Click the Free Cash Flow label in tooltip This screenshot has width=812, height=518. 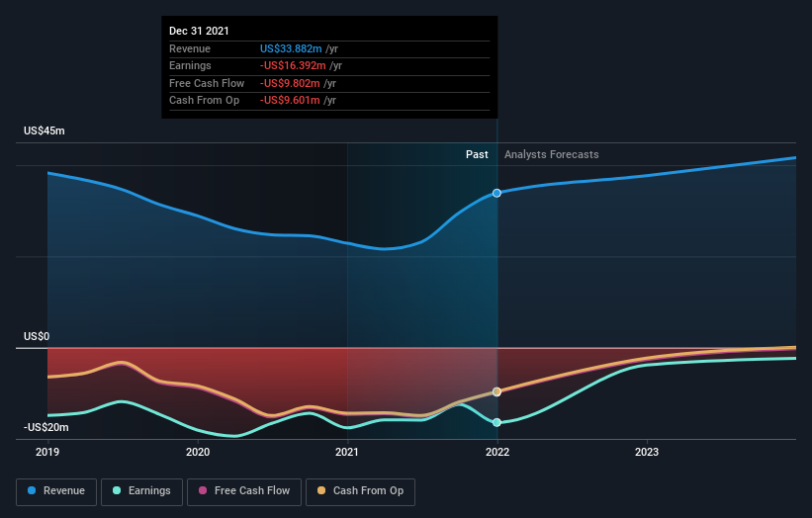(207, 83)
